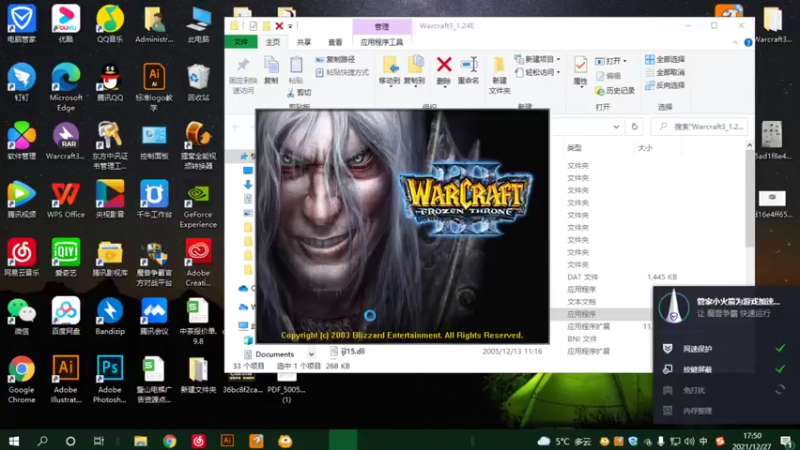This screenshot has width=800, height=450.
Task: Open Google Chrome desktop shortcut
Action: [x=21, y=380]
